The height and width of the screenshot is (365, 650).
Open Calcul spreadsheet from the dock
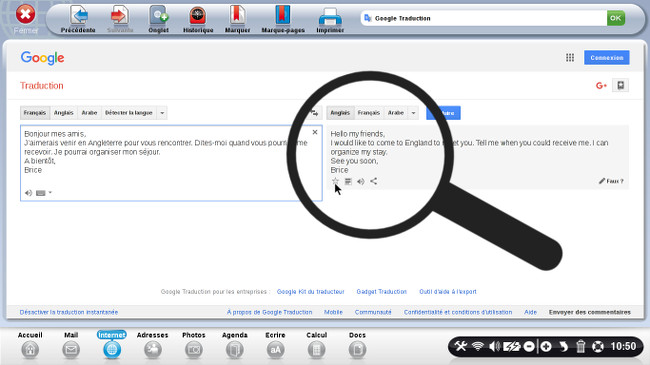[x=316, y=345]
